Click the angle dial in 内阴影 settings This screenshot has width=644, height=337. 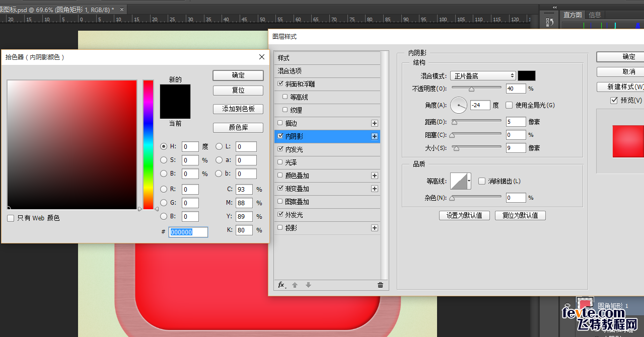tap(459, 105)
